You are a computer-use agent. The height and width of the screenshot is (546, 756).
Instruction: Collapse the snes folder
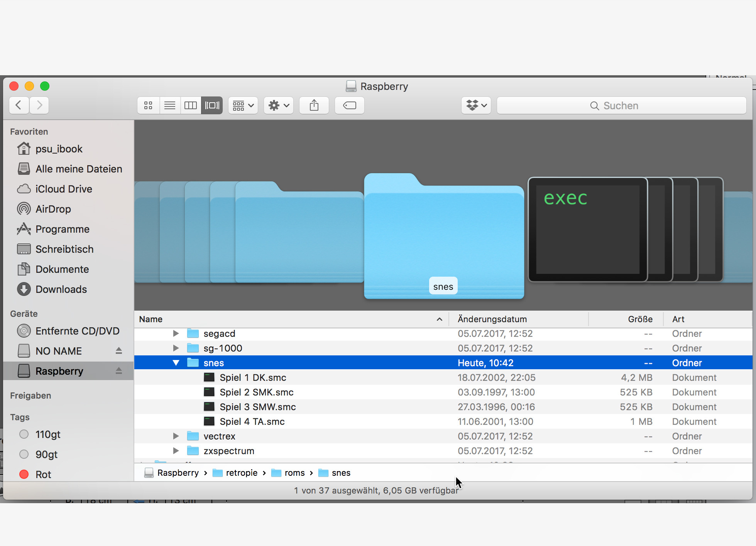[x=176, y=363]
